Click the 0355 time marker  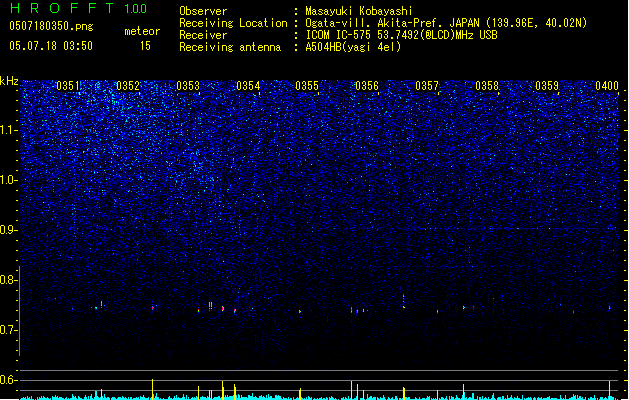(307, 86)
